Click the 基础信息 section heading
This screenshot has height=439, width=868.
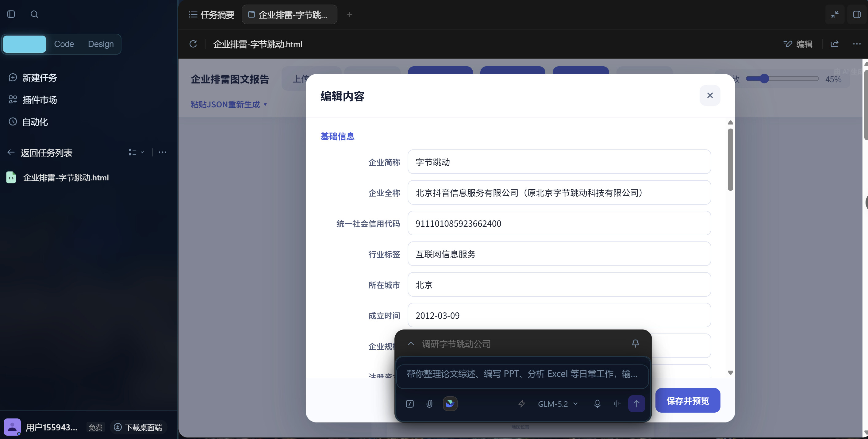point(337,136)
